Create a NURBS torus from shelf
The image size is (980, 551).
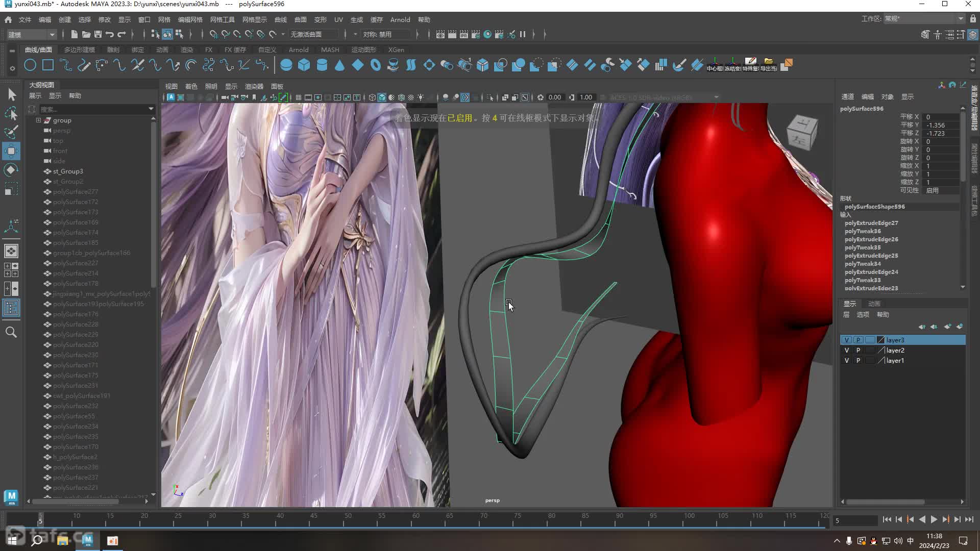376,65
